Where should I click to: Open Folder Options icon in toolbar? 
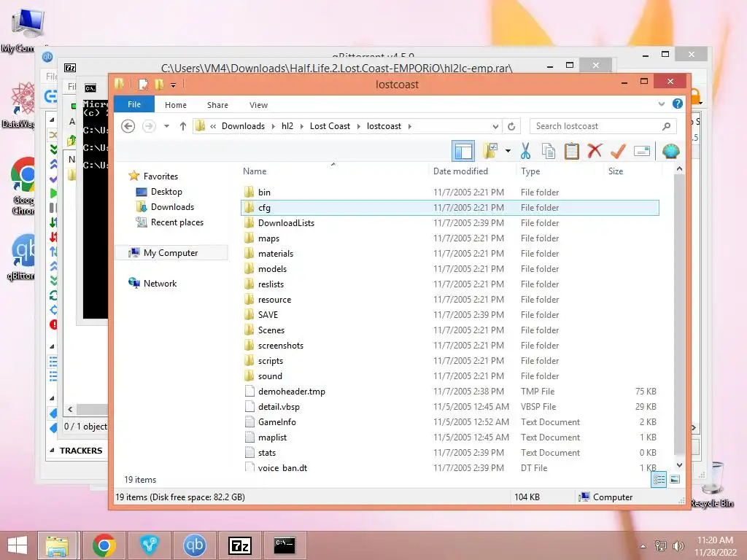[490, 152]
